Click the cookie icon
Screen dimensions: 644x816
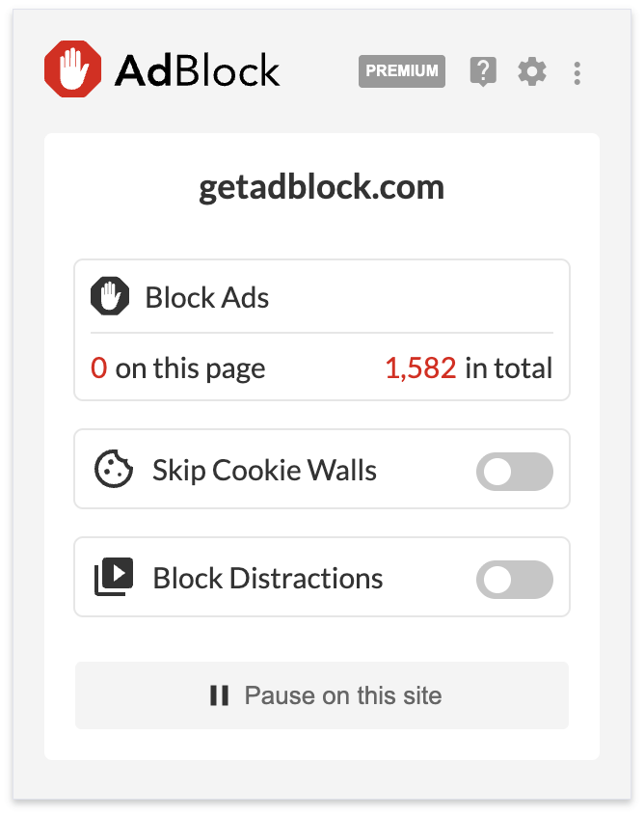click(113, 471)
